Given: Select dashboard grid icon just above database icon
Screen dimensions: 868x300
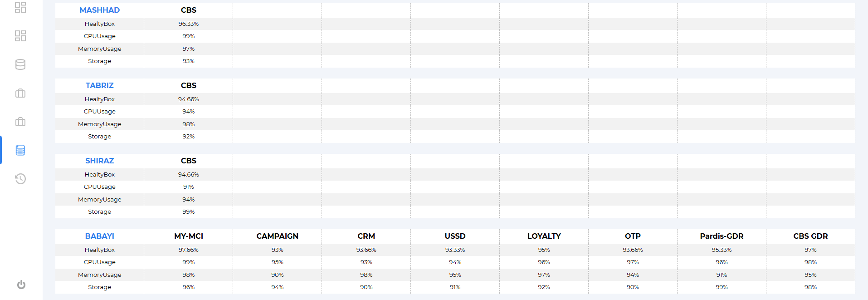Looking at the screenshot, I should coord(20,36).
